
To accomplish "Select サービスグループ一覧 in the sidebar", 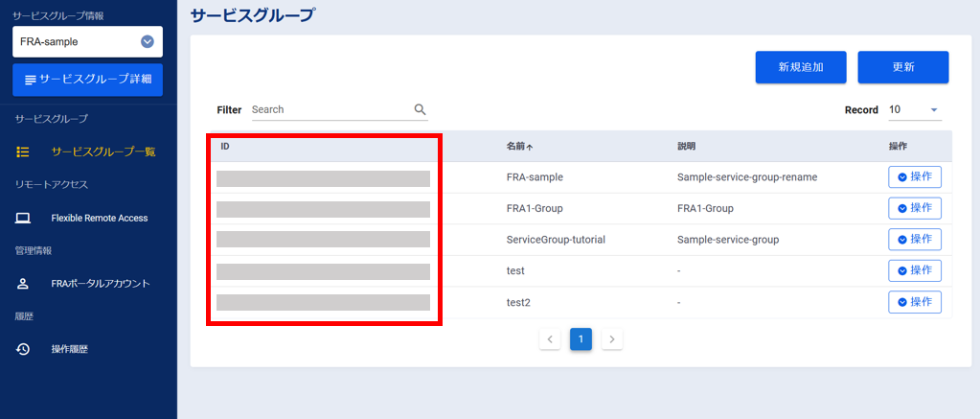I will (x=103, y=151).
